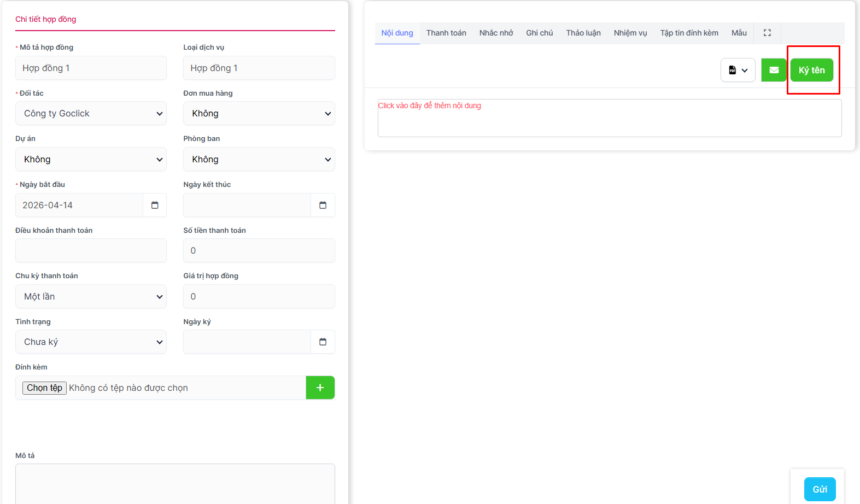
Task: Open the Đơn mua hàng dropdown
Action: coord(259,114)
